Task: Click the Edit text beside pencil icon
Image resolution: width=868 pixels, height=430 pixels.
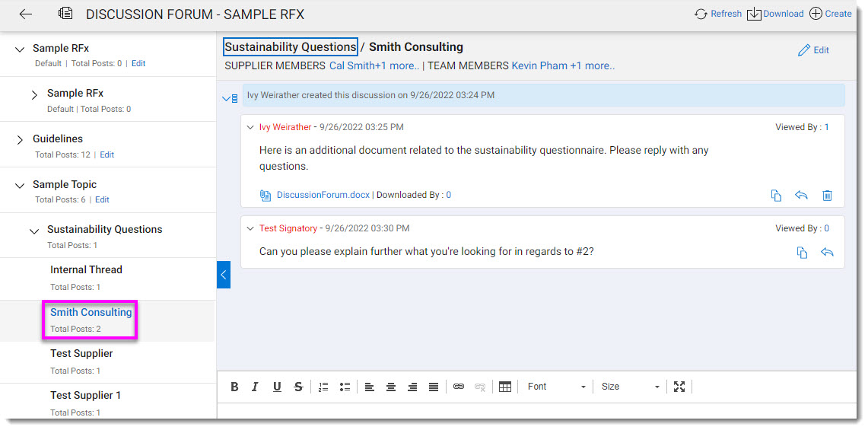Action: coord(821,50)
